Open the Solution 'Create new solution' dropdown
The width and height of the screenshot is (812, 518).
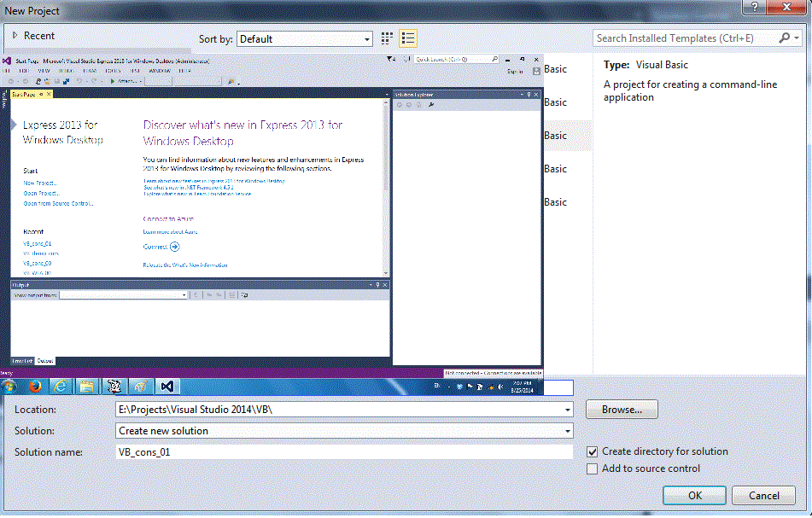tap(568, 431)
